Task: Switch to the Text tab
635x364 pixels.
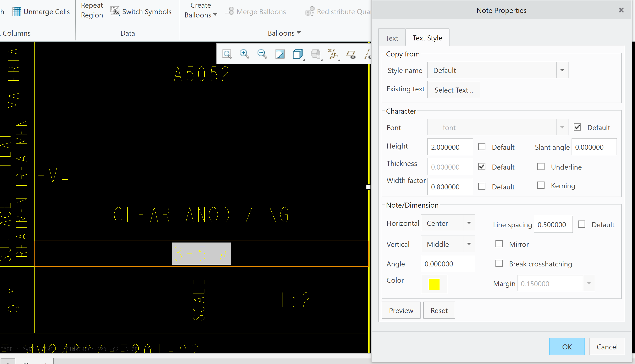Action: pyautogui.click(x=392, y=38)
